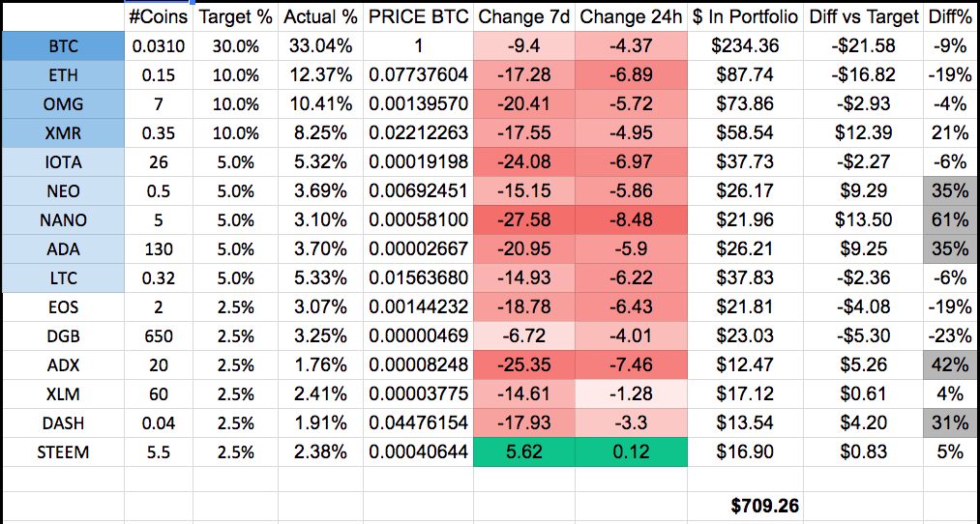This screenshot has height=524, width=980.
Task: Click the STEEM row label
Action: (63, 451)
